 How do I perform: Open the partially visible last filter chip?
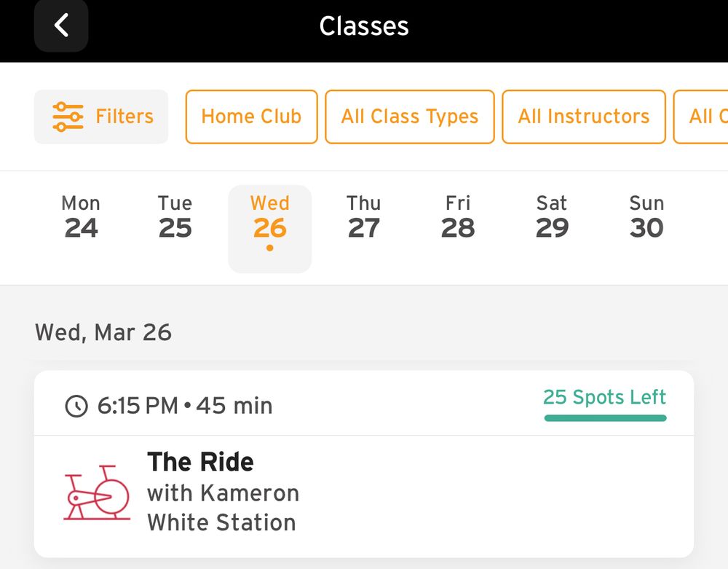pos(700,117)
